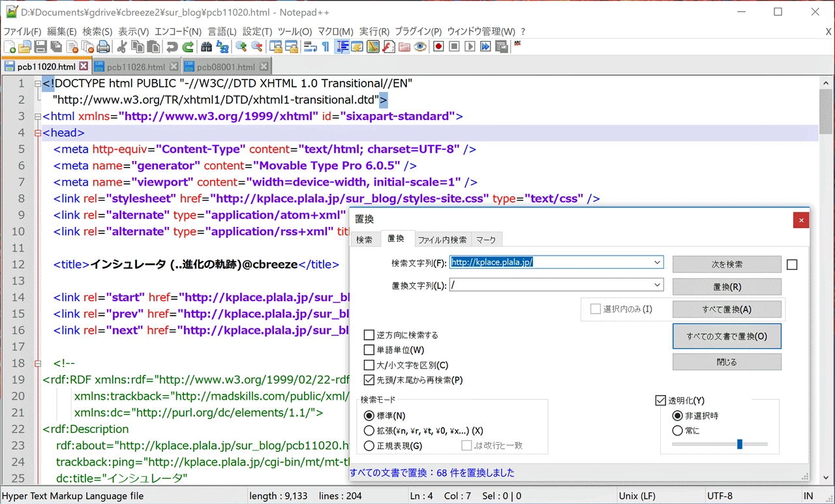This screenshot has height=504, width=835.
Task: Expand the 検索文字列 history dropdown
Action: [657, 263]
